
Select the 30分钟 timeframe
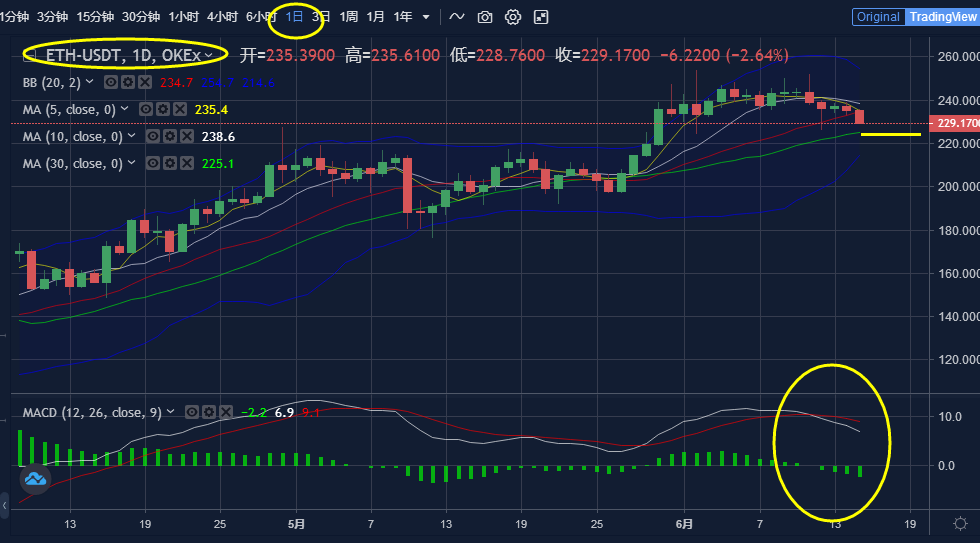click(141, 17)
